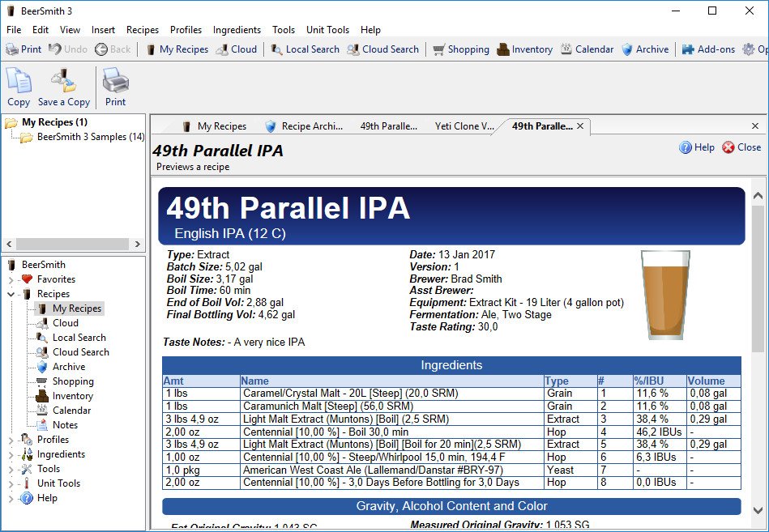Expand the Unit Tools tree node
This screenshot has height=532, width=769.
coord(11,483)
